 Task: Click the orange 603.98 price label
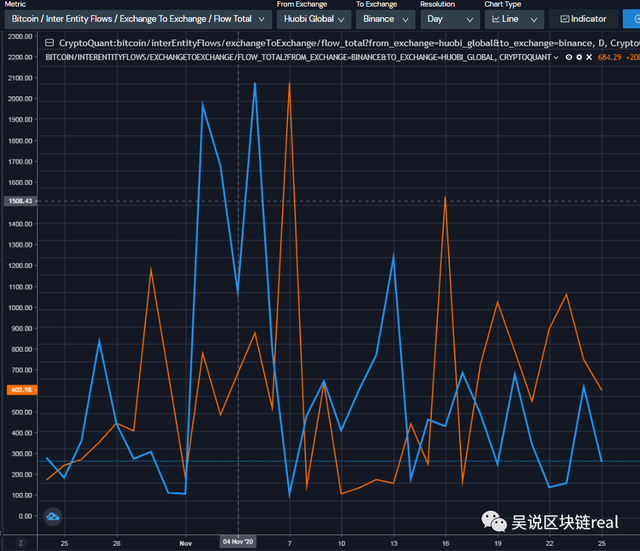coord(20,390)
